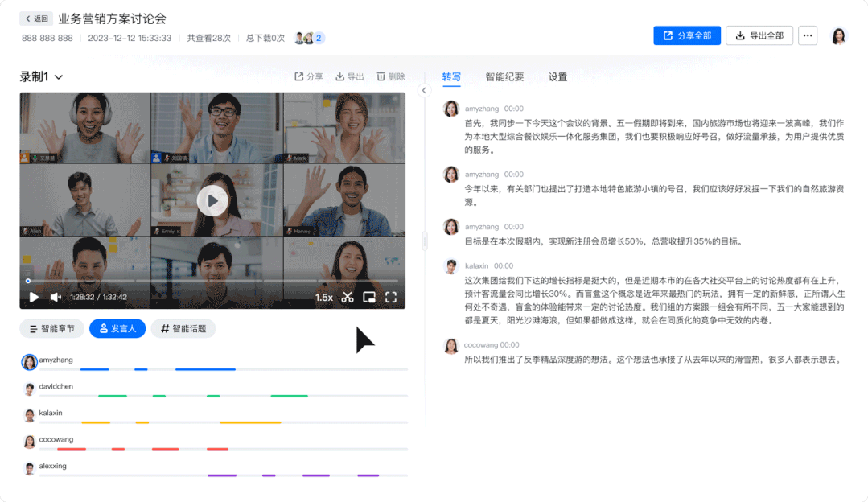Switch to 智能章节 chapter view
This screenshot has height=502, width=868.
51,328
